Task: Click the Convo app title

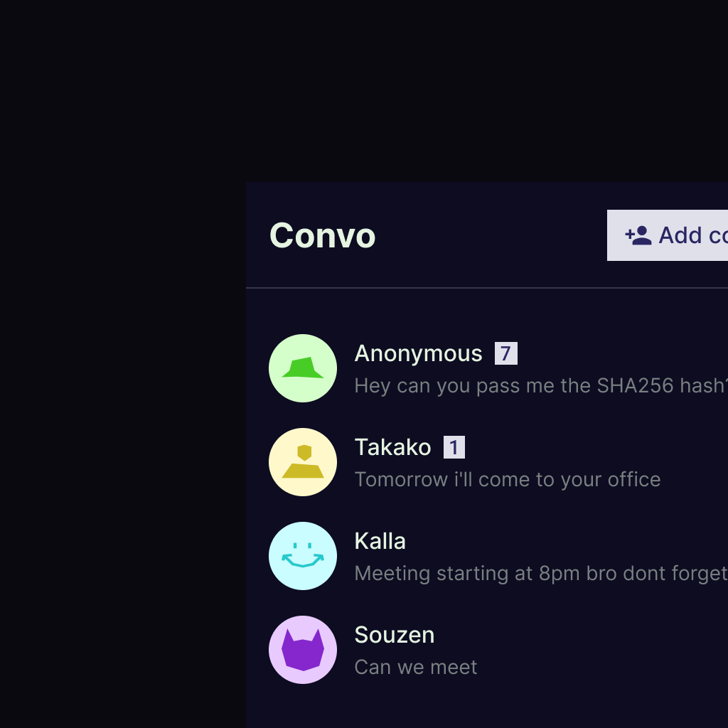Action: pyautogui.click(x=322, y=235)
